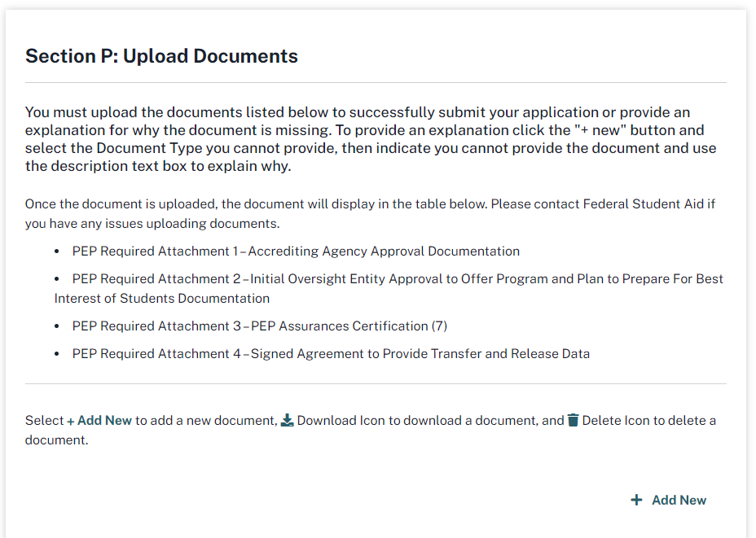The height and width of the screenshot is (538, 756).
Task: Select the Initial Oversight Entity Approval item
Action: (x=389, y=288)
